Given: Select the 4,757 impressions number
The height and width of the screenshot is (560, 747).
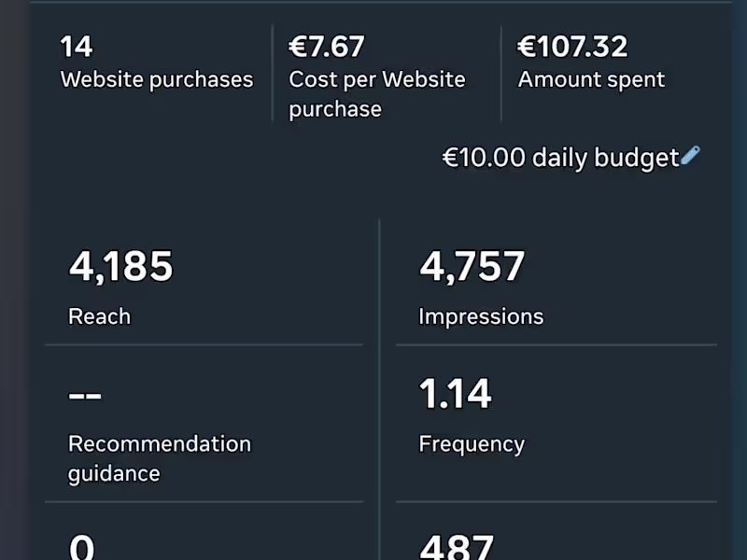Looking at the screenshot, I should pyautogui.click(x=472, y=267).
